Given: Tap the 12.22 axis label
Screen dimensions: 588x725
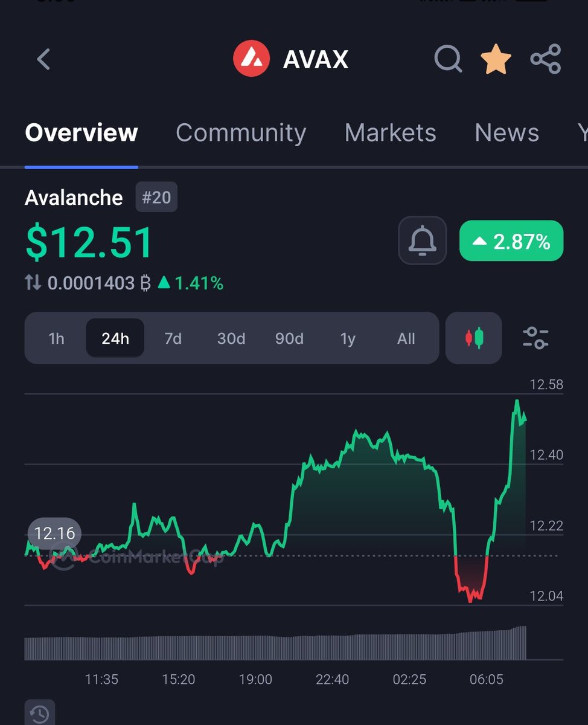Looking at the screenshot, I should tap(546, 526).
